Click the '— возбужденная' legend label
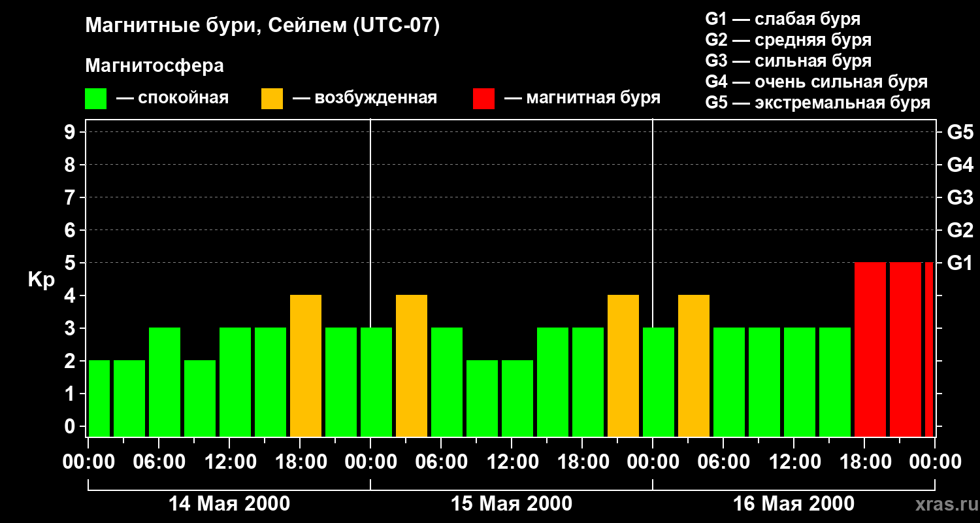This screenshot has width=980, height=523. tap(365, 98)
